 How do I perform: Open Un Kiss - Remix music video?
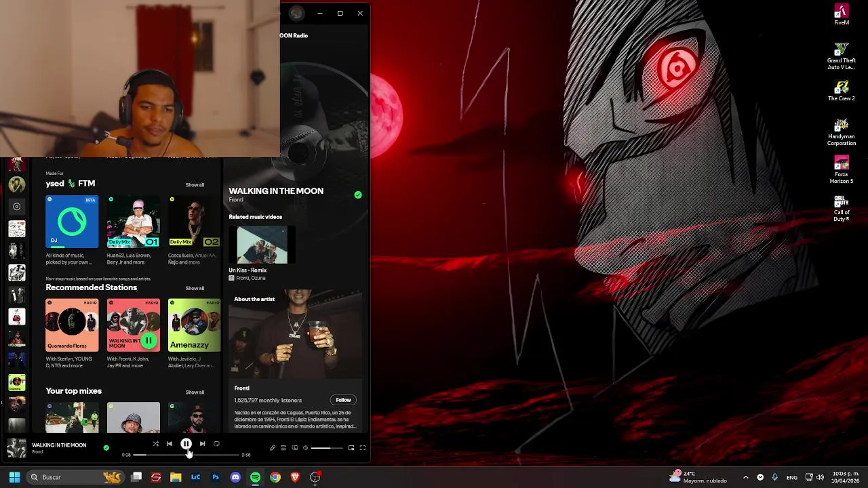[262, 245]
